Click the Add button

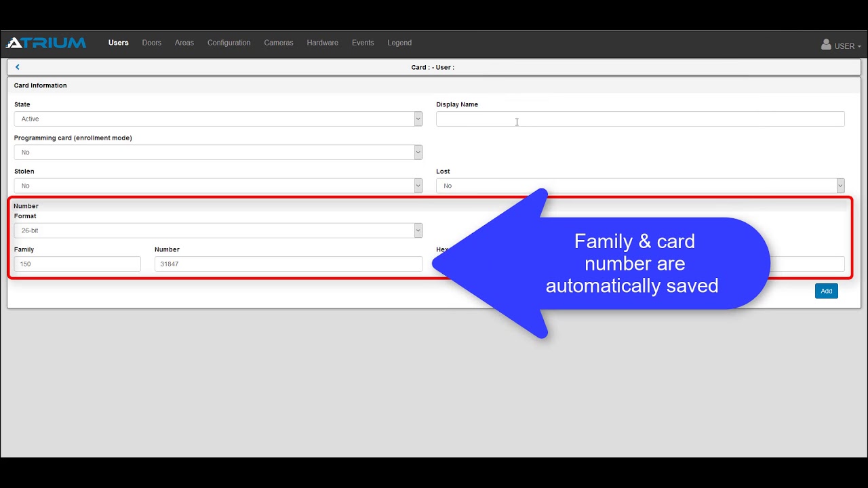pos(826,291)
